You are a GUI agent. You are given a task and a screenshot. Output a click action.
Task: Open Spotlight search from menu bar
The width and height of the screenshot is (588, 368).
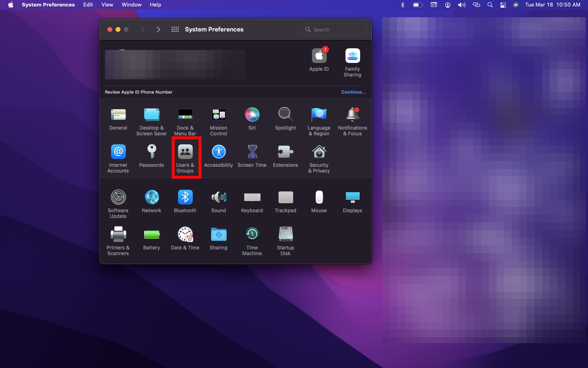click(x=490, y=5)
